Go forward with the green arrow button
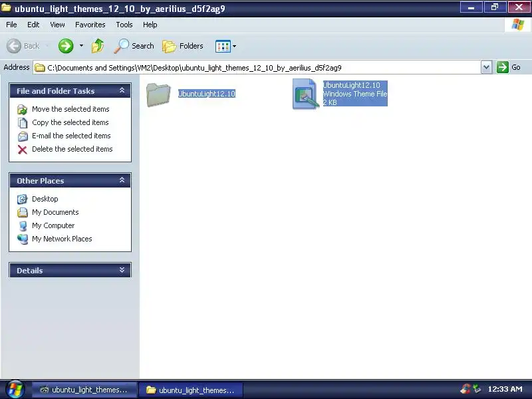 [x=65, y=46]
